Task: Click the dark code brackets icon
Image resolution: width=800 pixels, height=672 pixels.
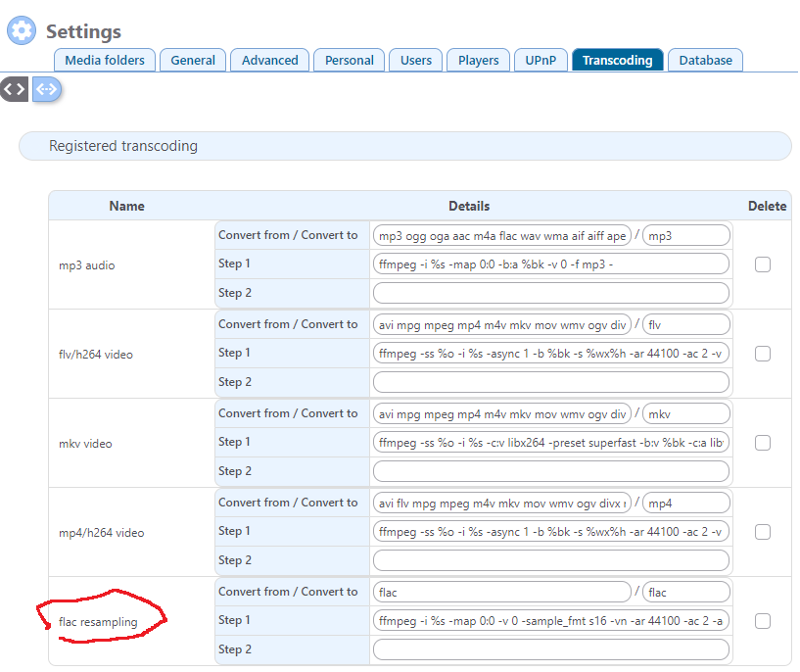Action: [x=14, y=90]
